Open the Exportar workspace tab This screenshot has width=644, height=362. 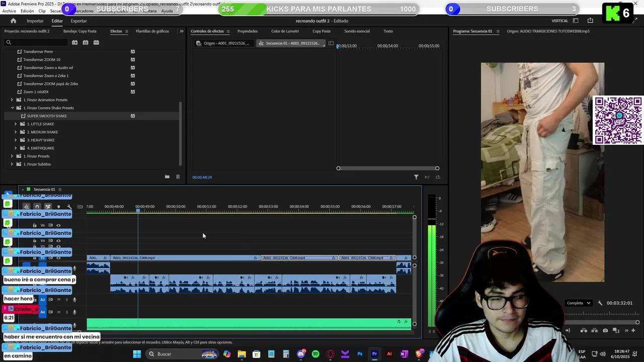(78, 21)
